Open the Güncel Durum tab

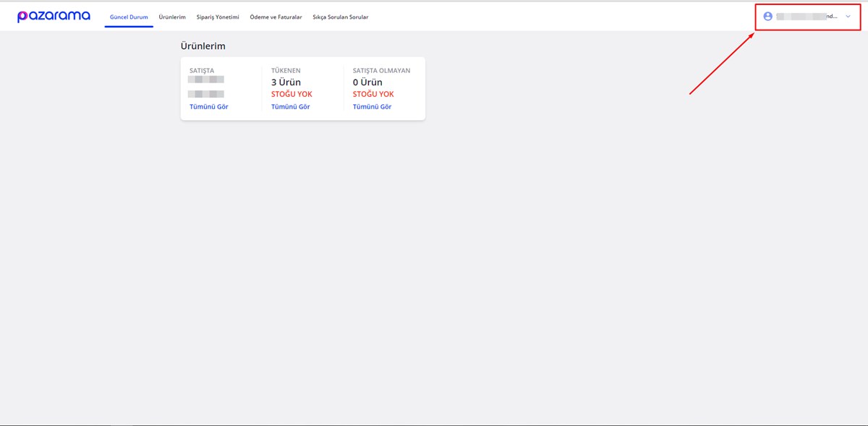(129, 17)
